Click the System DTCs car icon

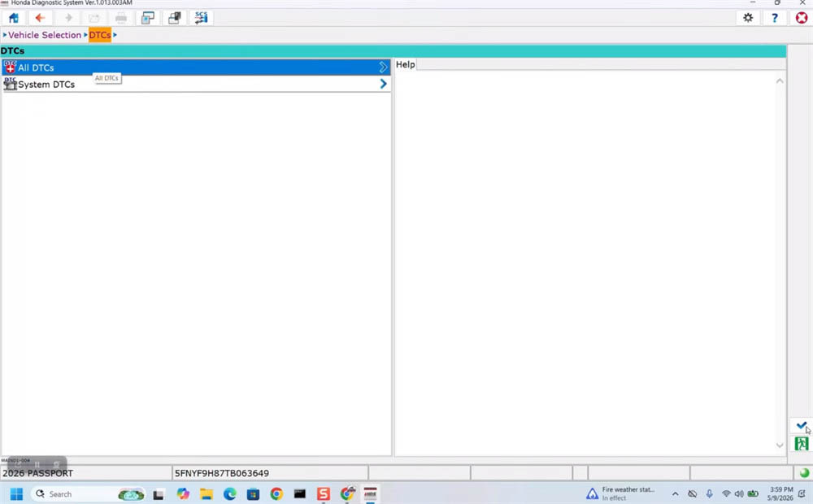10,84
